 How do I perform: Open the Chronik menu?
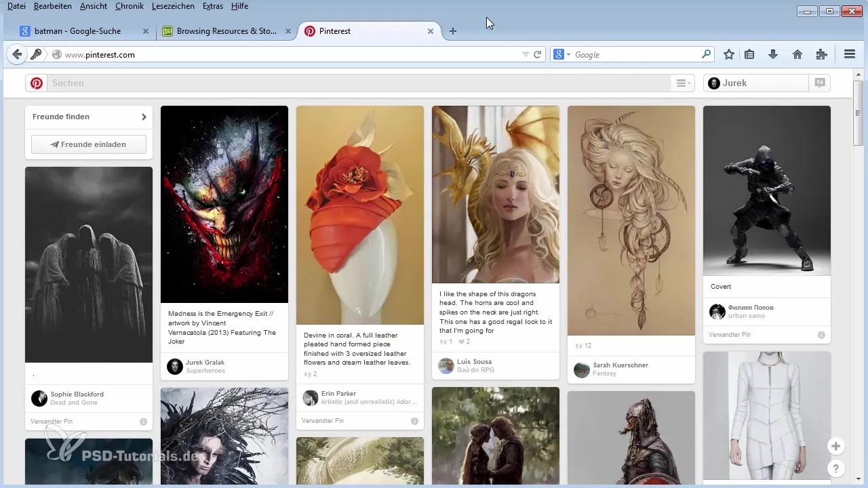pyautogui.click(x=130, y=6)
